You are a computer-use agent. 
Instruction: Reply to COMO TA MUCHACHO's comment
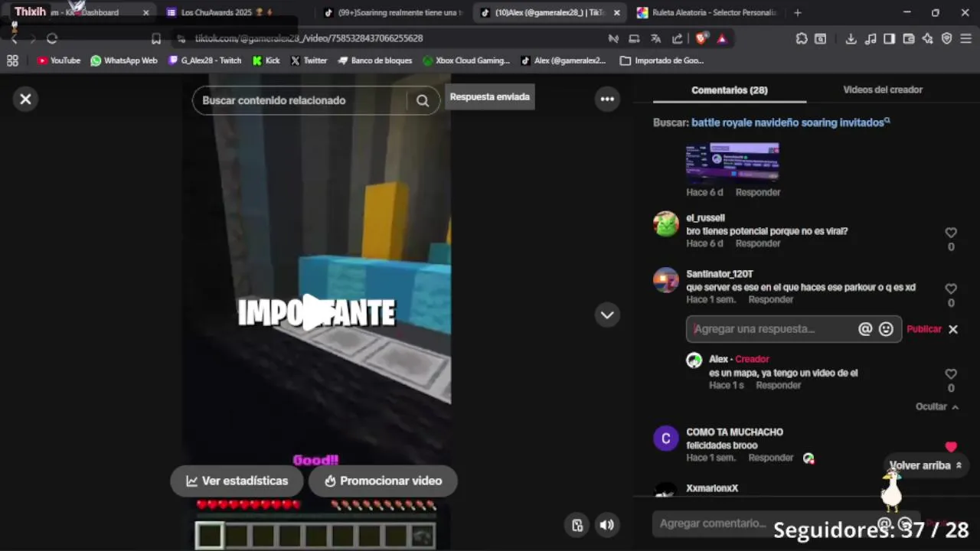coord(771,458)
